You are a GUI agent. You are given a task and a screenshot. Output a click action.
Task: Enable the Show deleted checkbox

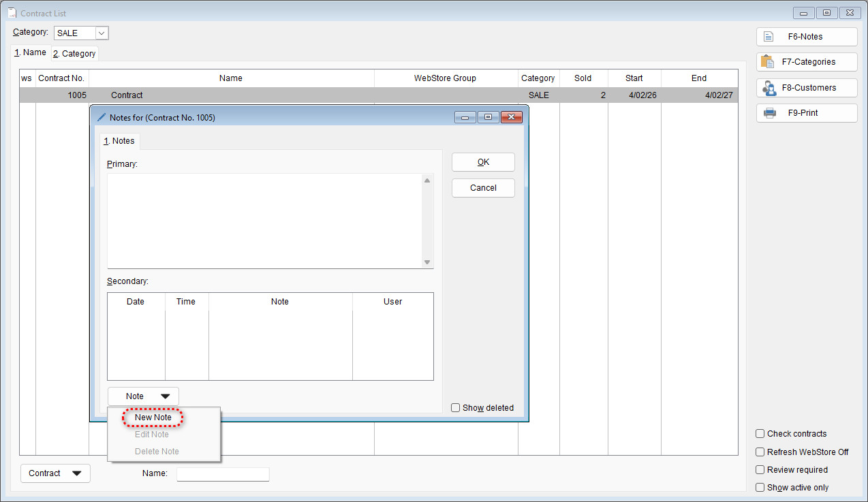point(456,408)
